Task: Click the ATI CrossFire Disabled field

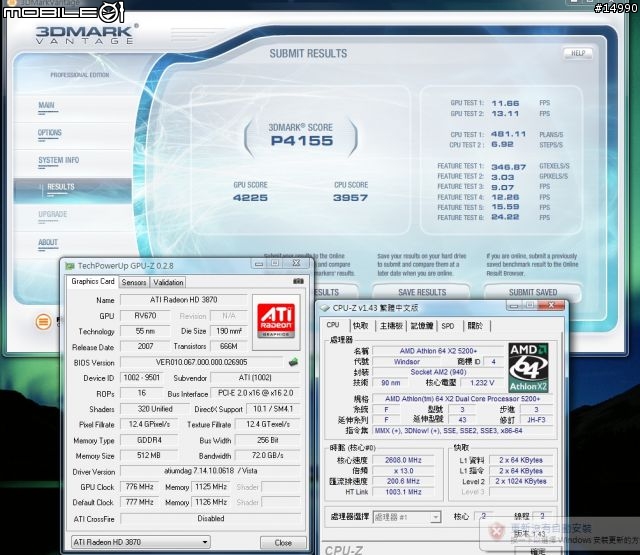Action: point(211,518)
